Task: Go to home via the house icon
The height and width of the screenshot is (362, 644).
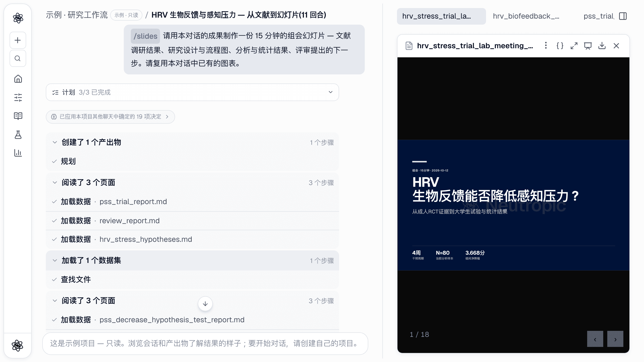Action: click(x=18, y=79)
